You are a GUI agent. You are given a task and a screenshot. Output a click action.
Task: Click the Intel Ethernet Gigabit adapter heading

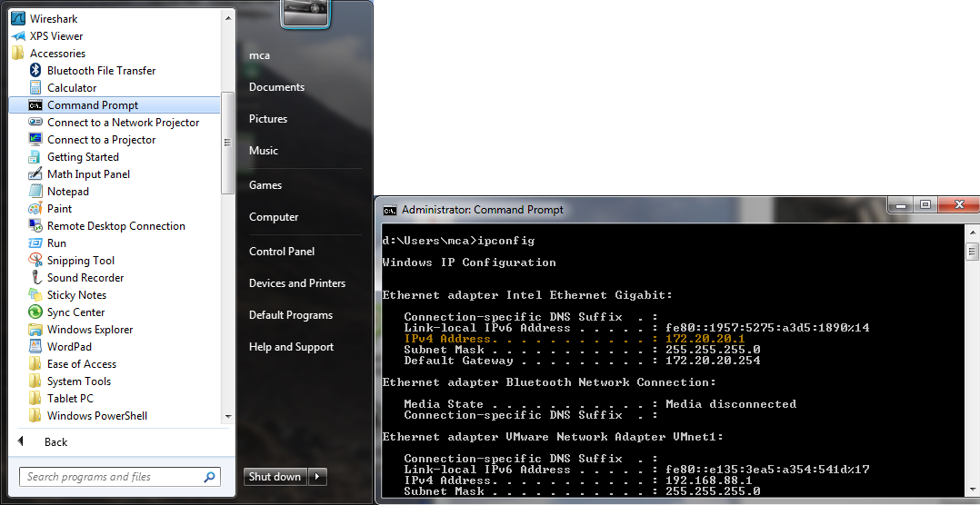(527, 294)
